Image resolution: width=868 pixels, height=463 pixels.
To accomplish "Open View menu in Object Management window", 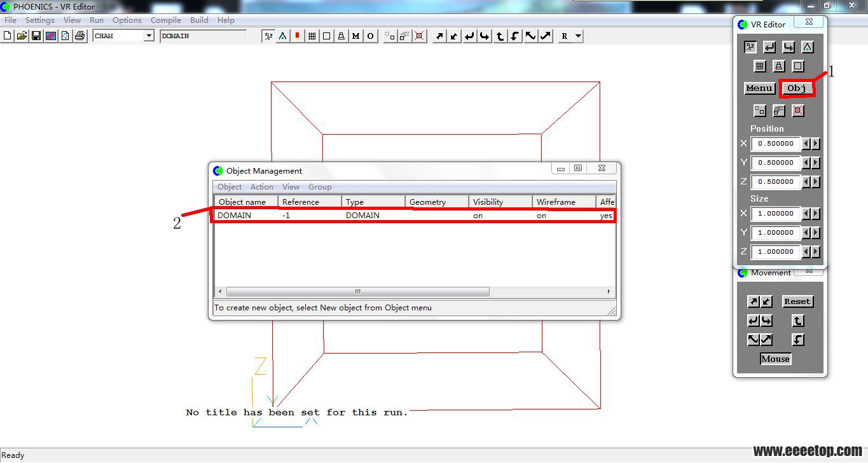I will pos(291,187).
